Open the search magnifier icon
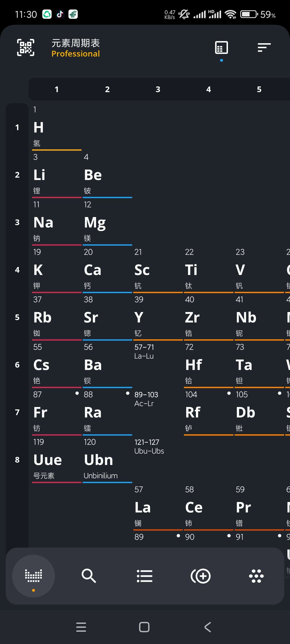Image resolution: width=290 pixels, height=644 pixels. coord(89,576)
